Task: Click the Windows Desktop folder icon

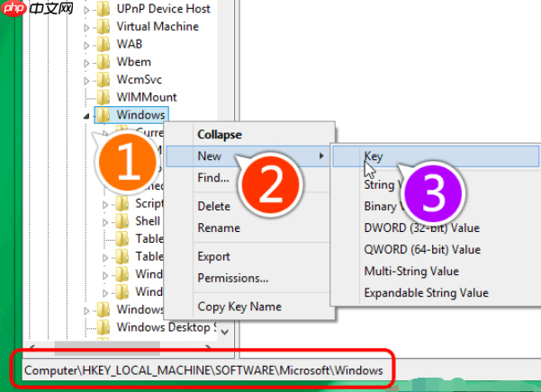Action: 104,327
